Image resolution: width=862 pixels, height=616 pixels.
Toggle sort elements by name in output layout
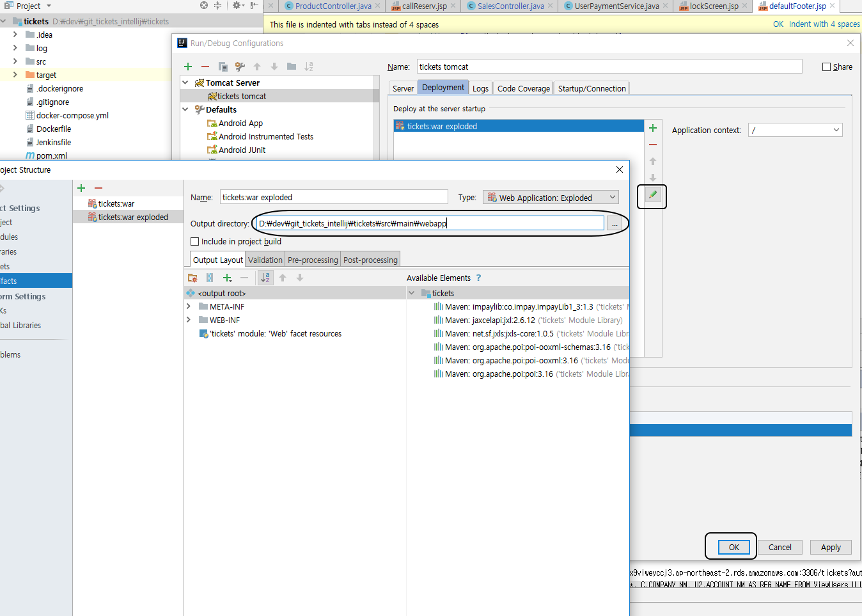point(265,278)
